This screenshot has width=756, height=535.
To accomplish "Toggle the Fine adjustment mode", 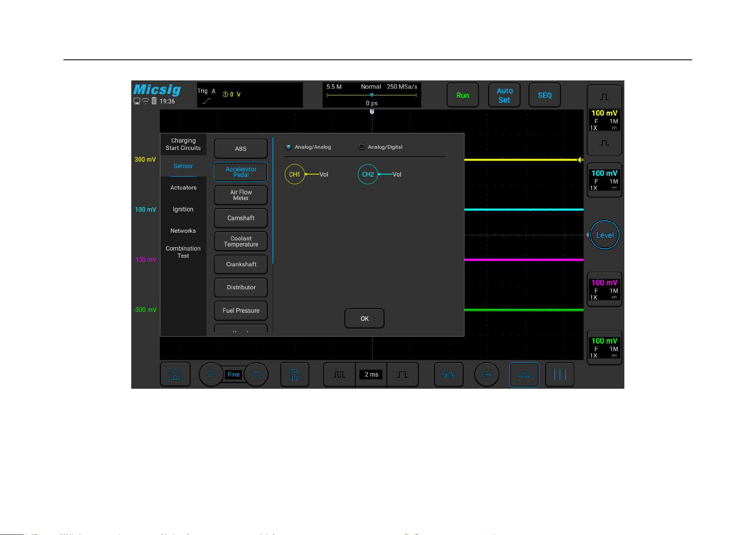I will point(233,375).
